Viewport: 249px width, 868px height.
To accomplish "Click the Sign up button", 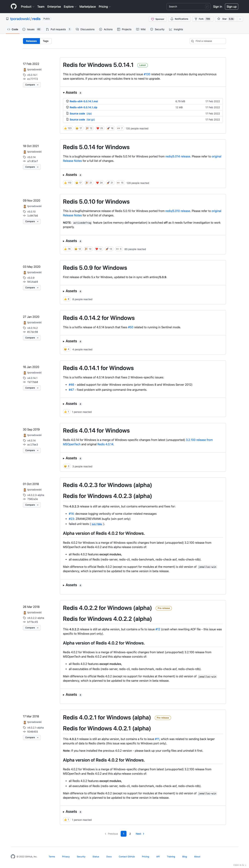I will [x=232, y=6].
